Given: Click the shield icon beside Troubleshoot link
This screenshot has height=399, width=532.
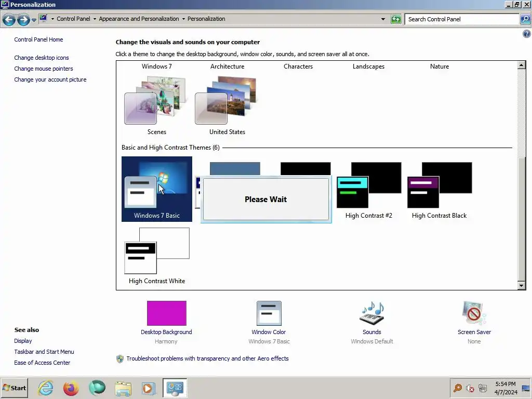Looking at the screenshot, I should pyautogui.click(x=120, y=358).
